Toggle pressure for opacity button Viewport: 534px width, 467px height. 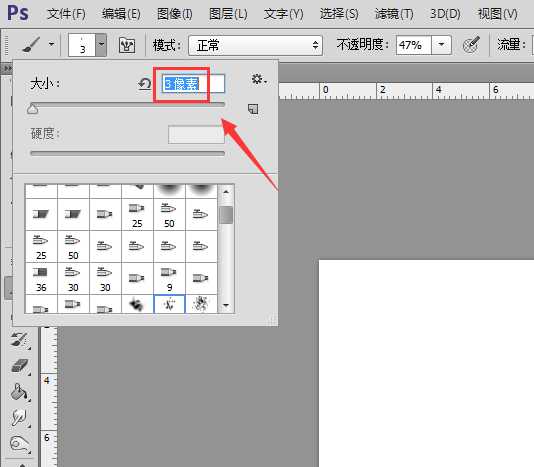[472, 45]
